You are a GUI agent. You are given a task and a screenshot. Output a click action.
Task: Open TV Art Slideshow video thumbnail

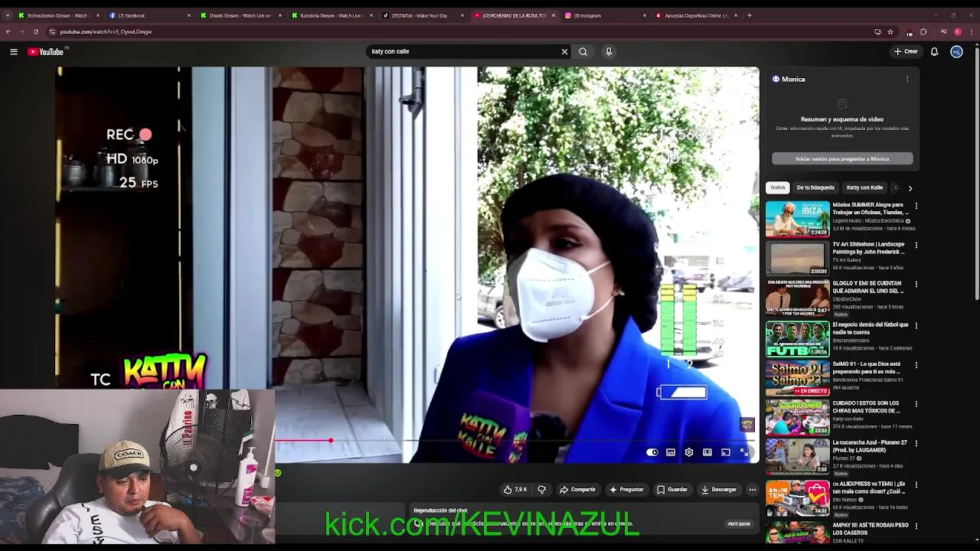797,258
